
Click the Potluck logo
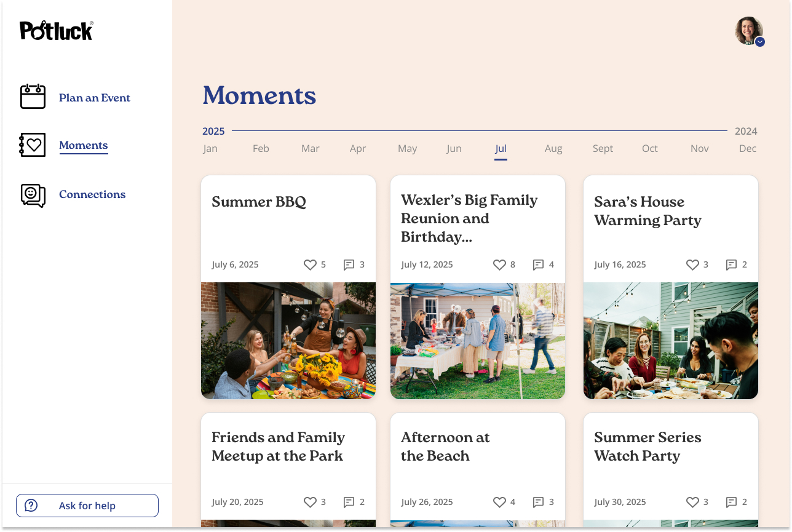click(56, 30)
